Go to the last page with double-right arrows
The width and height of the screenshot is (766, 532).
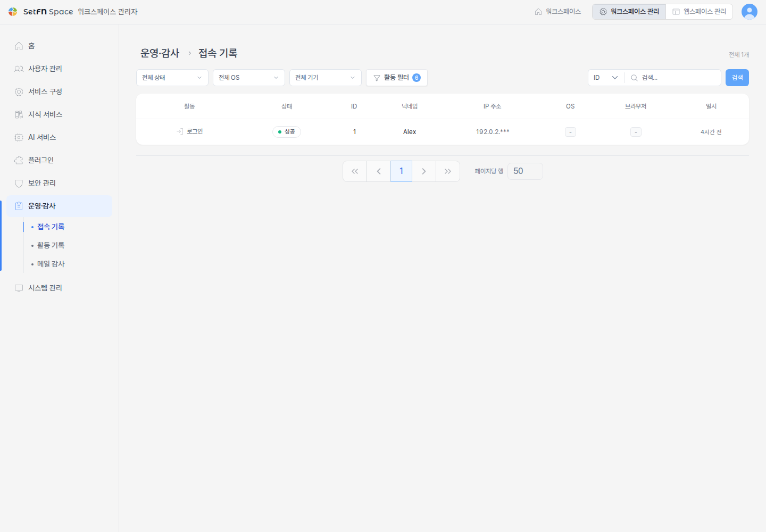tap(448, 171)
